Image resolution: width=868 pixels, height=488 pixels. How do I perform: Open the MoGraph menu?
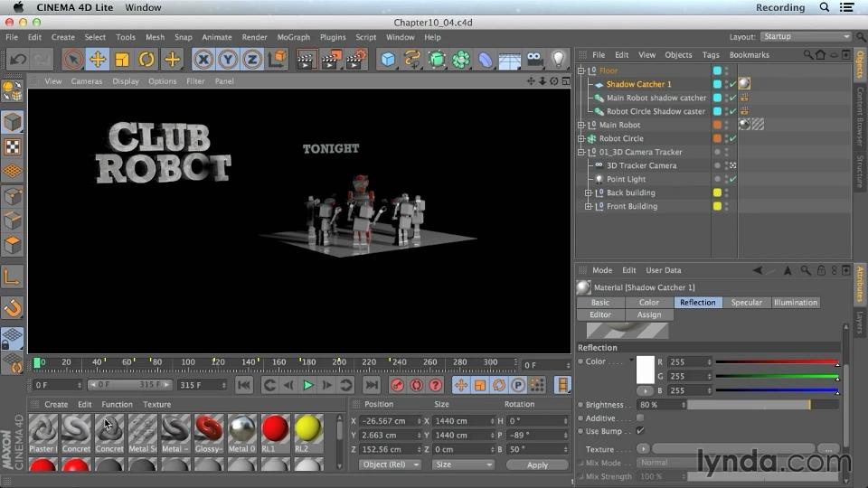(293, 37)
